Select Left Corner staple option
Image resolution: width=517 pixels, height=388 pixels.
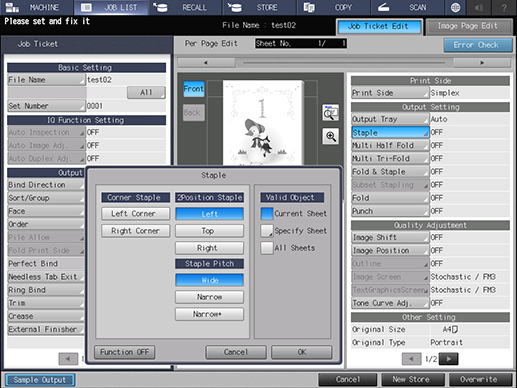pos(135,214)
